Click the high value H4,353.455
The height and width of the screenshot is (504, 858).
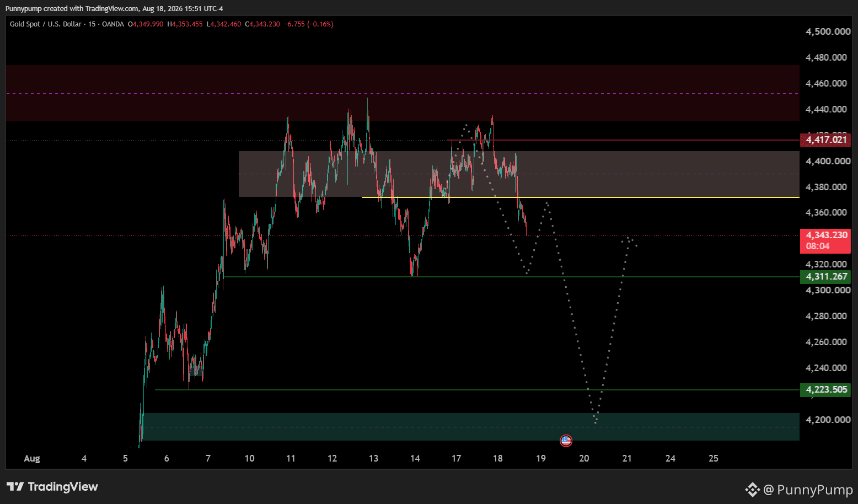pos(185,24)
